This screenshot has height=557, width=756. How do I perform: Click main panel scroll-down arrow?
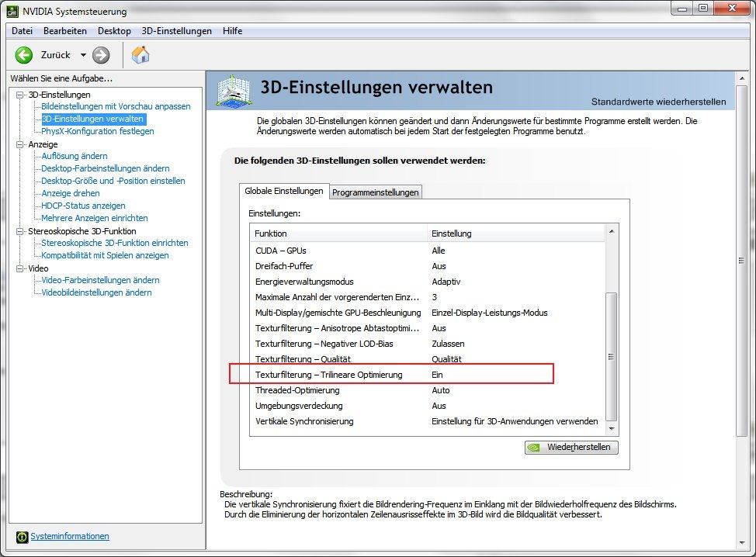click(741, 543)
